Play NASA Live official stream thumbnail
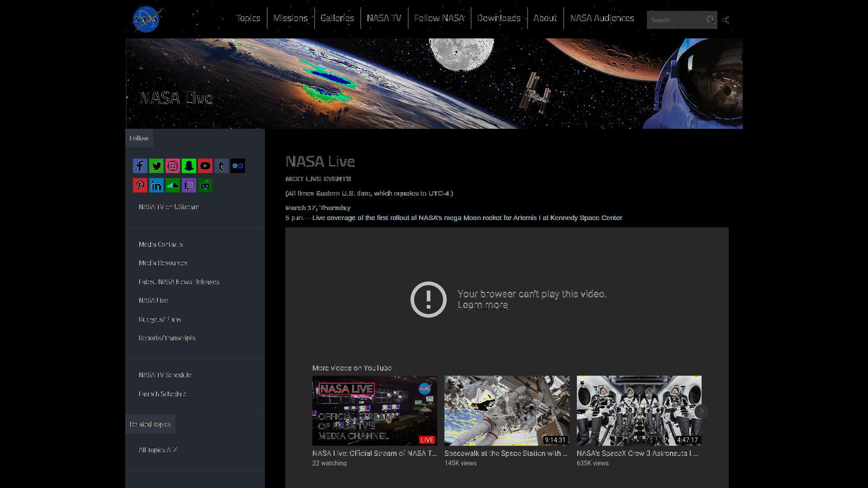 [x=374, y=410]
